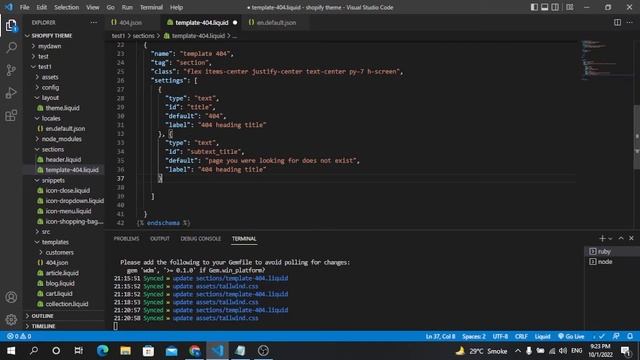Switch to the en.default.json editor tab
Image resolution: width=640 pixels, height=360 pixels.
(275, 22)
